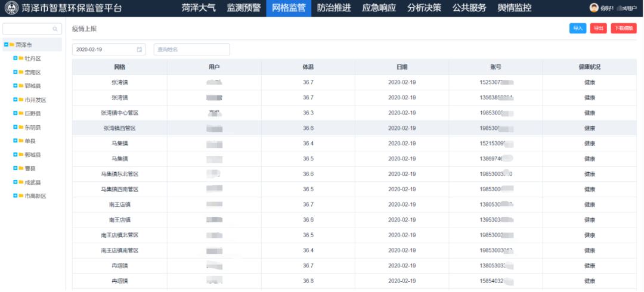The height and width of the screenshot is (292, 644).
Task: Open the 应急响应 menu item
Action: pyautogui.click(x=379, y=8)
